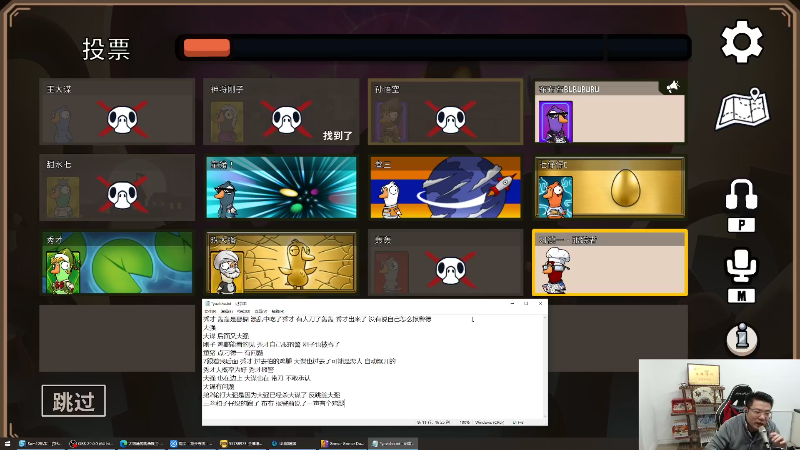Click Notepad's vertical scrollbar
This screenshot has width=800, height=450.
tap(545, 367)
